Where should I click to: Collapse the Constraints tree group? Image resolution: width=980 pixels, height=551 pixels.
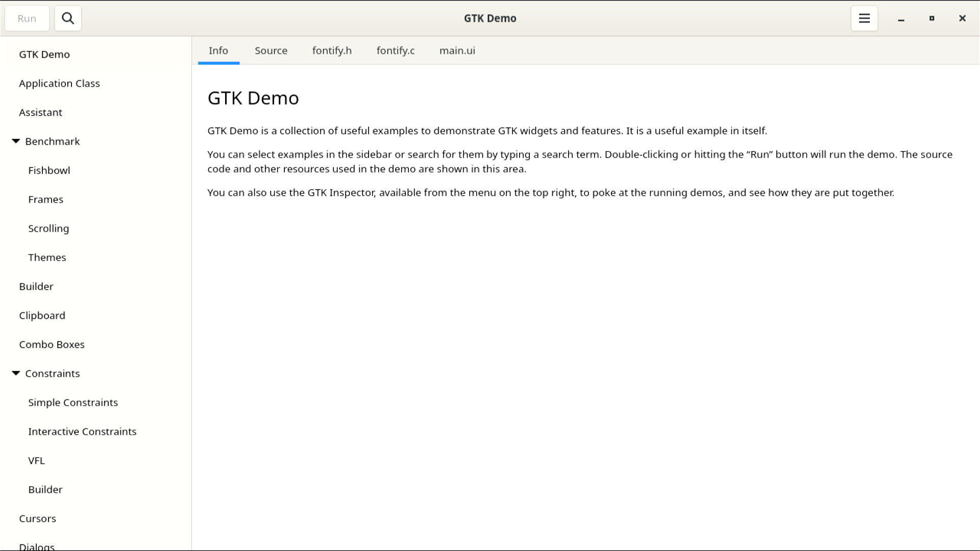16,373
